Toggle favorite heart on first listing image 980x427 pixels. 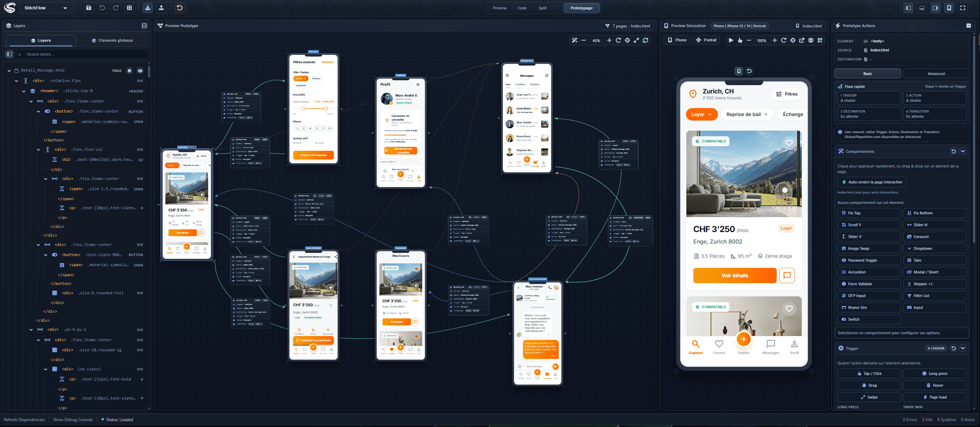[789, 142]
